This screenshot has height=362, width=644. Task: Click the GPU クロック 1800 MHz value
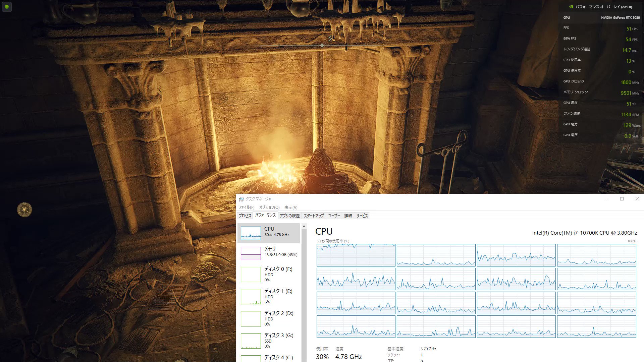click(630, 82)
